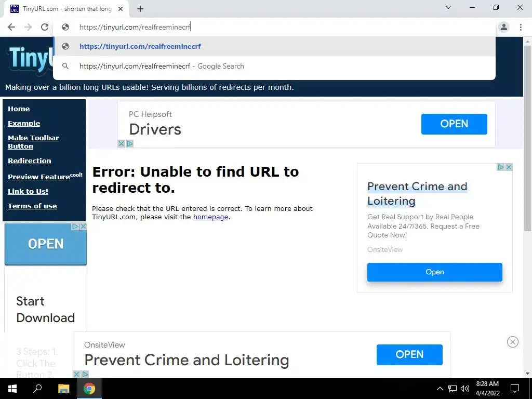
Task: Reload the current page
Action: 45,27
